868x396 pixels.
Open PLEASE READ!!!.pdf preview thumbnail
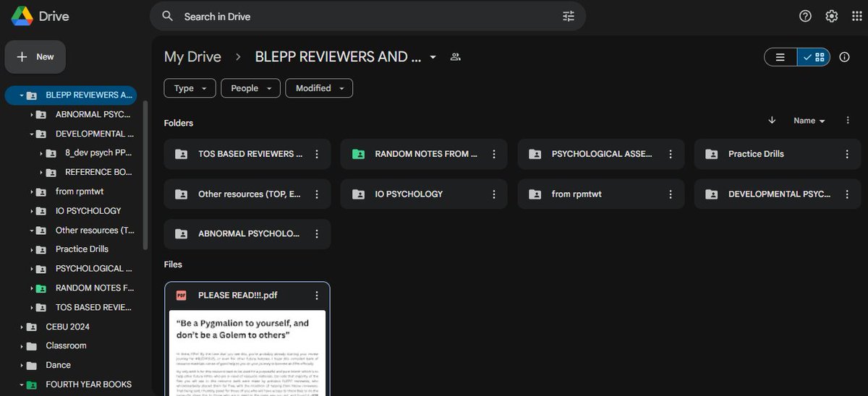tap(247, 353)
